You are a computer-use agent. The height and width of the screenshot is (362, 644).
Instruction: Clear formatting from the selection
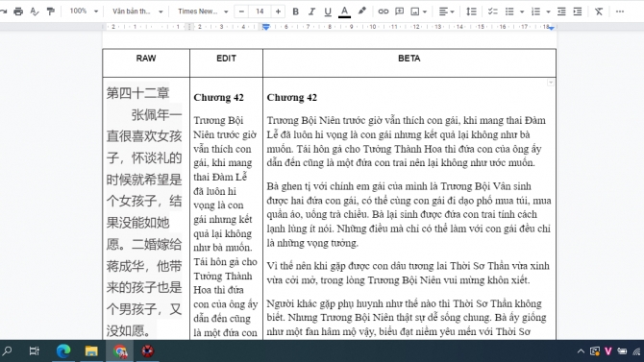click(599, 12)
